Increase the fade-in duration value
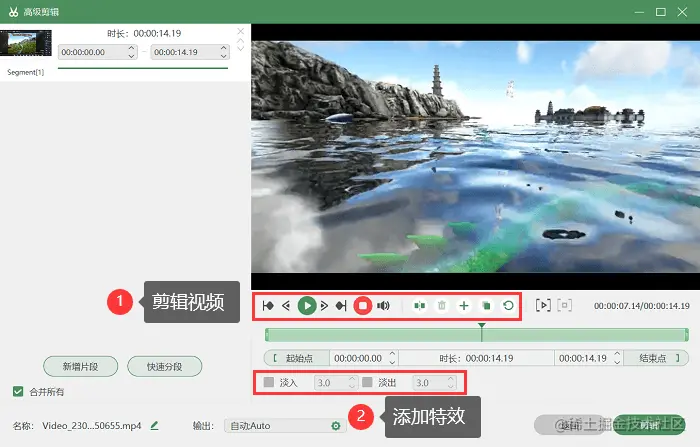This screenshot has width=700, height=447. (x=352, y=379)
